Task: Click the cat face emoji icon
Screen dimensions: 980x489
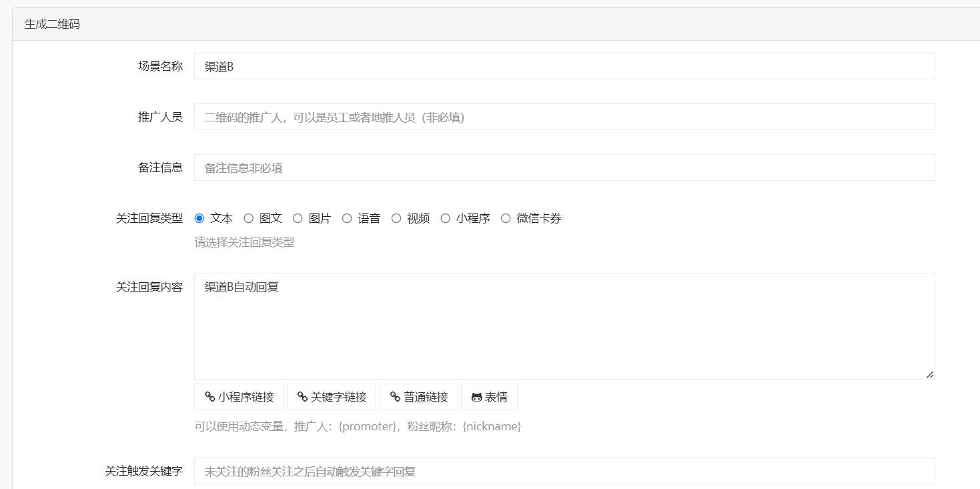Action: click(476, 397)
